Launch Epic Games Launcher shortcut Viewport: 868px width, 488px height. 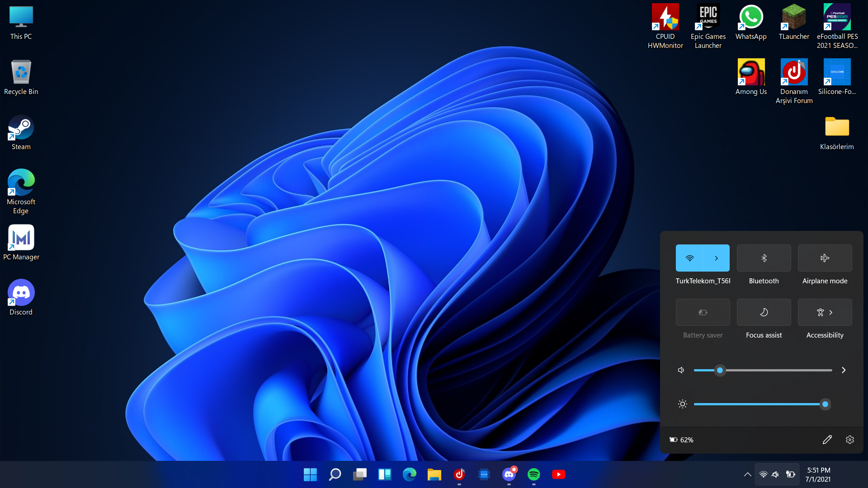point(708,27)
